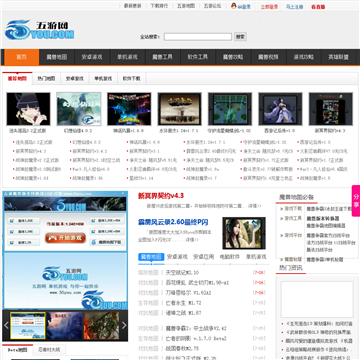Viewport: 360px width, 360px height.
Task: Open 战国春秋M2.75 in the list
Action: pyautogui.click(x=182, y=348)
